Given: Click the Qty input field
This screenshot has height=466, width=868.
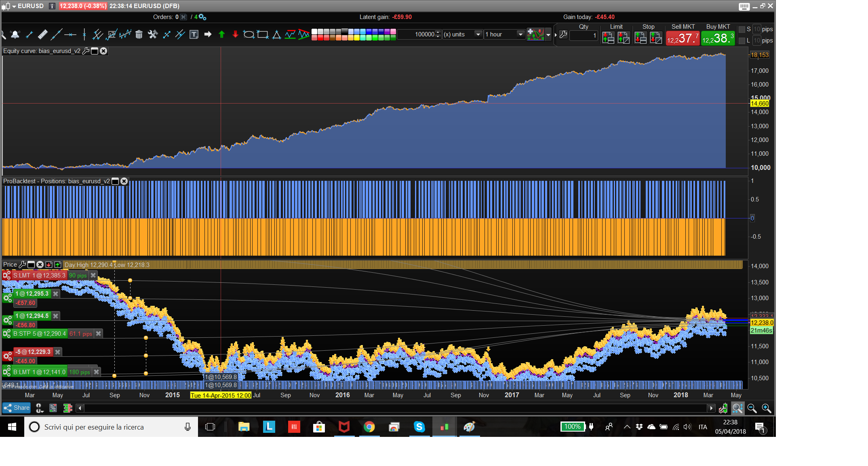Looking at the screenshot, I should pyautogui.click(x=583, y=35).
